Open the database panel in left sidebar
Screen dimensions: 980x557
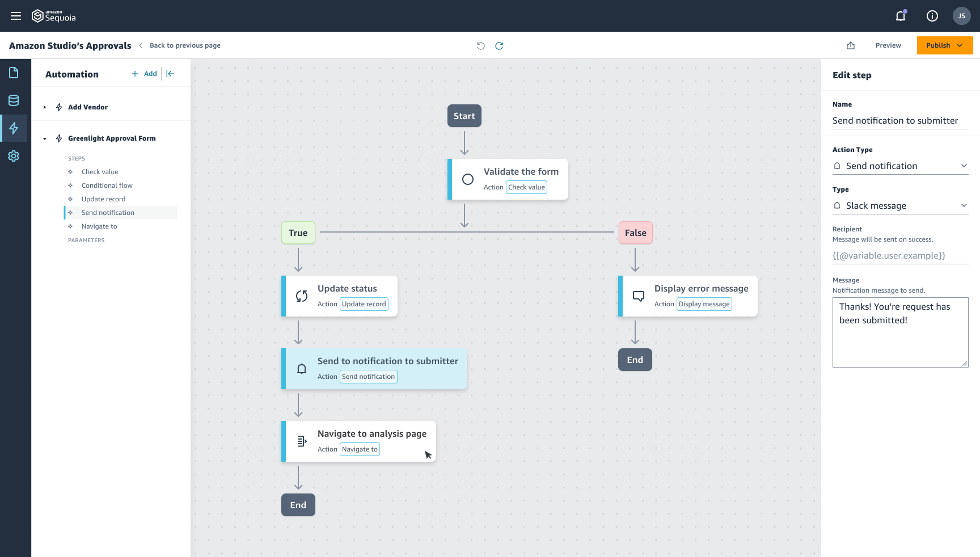click(14, 100)
